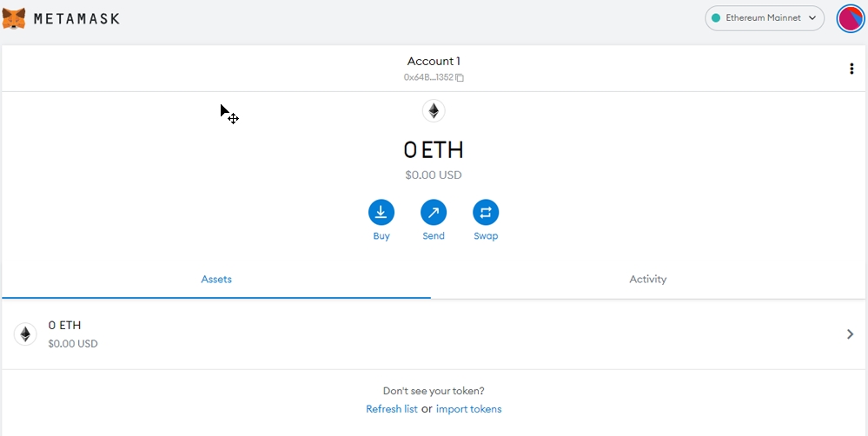This screenshot has width=868, height=436.
Task: Click the Ethereum logo above the balance
Action: tap(434, 111)
